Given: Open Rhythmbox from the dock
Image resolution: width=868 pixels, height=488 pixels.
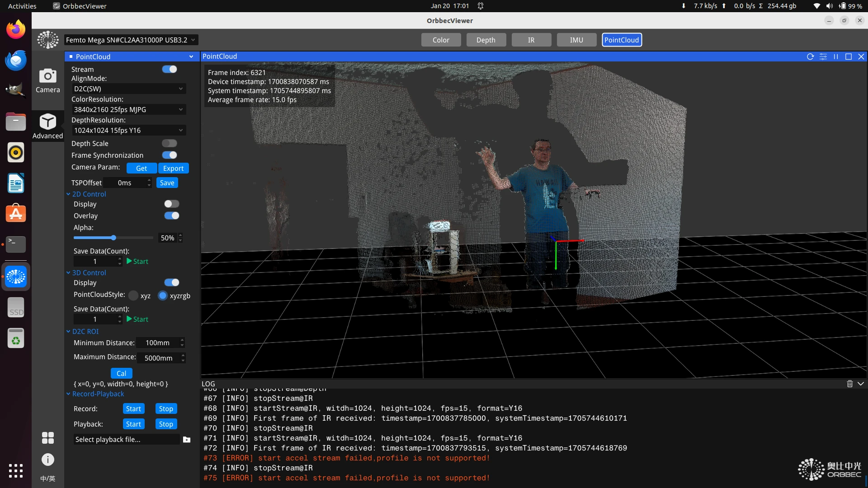Looking at the screenshot, I should pos(16,152).
